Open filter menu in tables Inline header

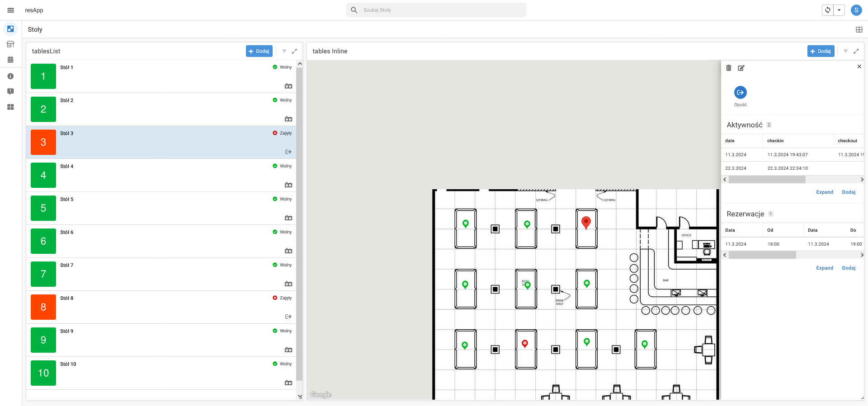tap(845, 51)
